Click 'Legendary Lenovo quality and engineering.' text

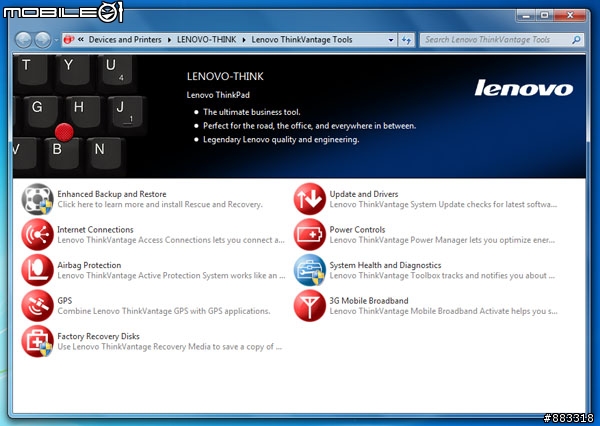pos(281,140)
